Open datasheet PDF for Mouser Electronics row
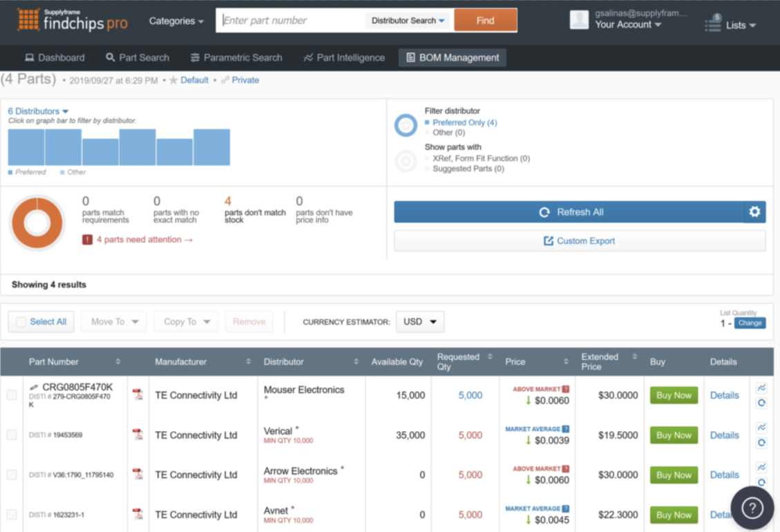Image resolution: width=780 pixels, height=532 pixels. pyautogui.click(x=137, y=395)
